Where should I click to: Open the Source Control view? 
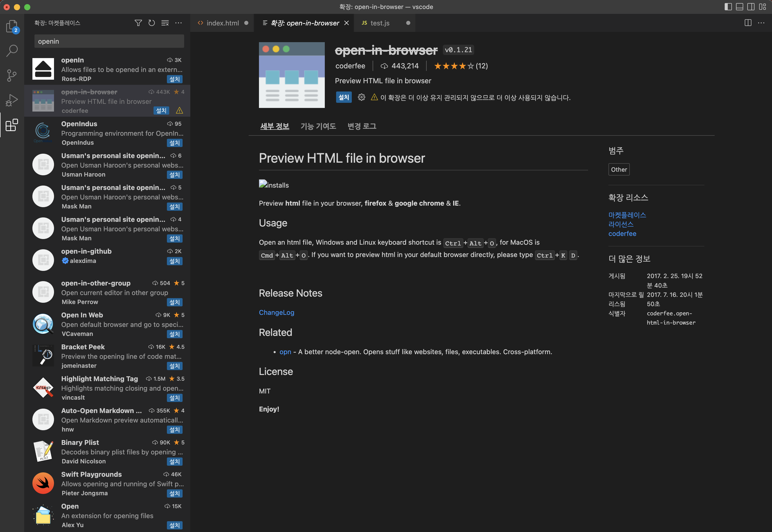[12, 75]
